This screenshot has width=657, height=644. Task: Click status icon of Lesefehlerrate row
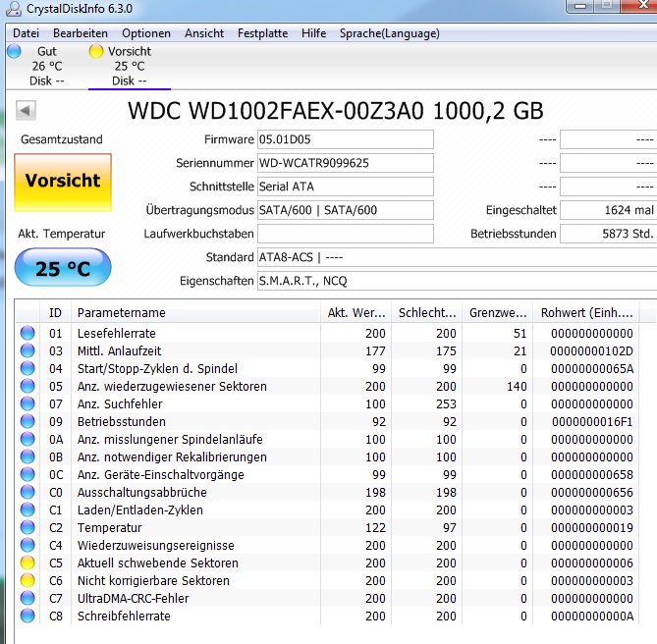point(27,333)
